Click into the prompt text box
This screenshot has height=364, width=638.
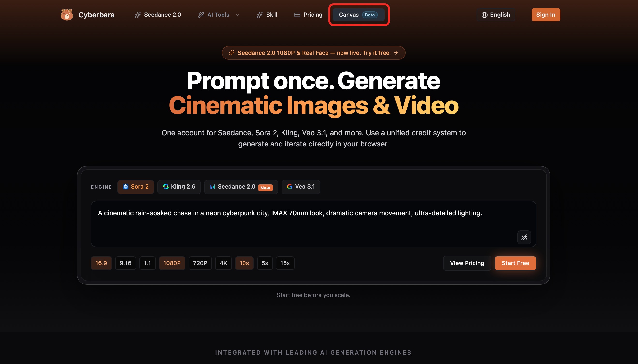[313, 224]
